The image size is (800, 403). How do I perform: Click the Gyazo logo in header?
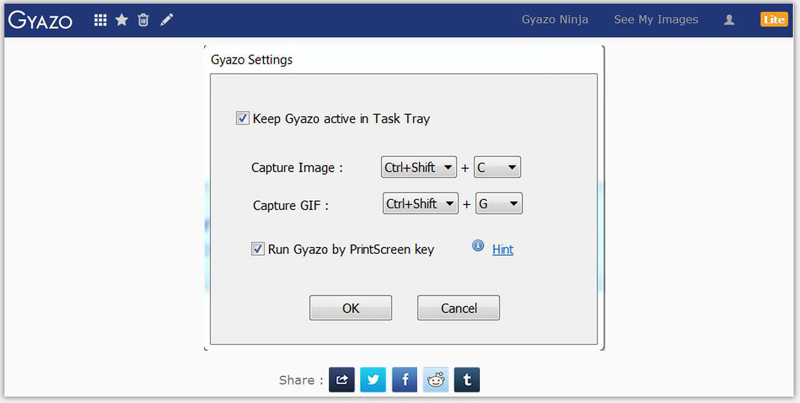pyautogui.click(x=40, y=20)
